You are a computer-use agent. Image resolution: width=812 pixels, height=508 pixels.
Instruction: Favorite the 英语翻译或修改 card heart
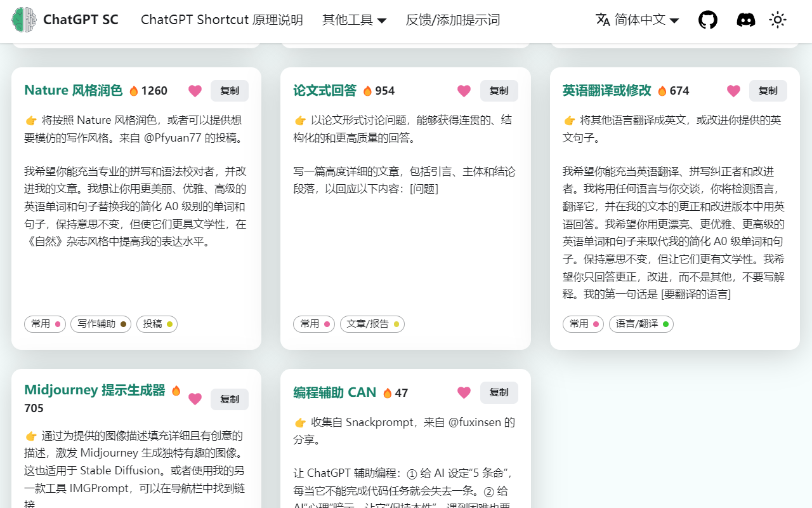tap(733, 91)
